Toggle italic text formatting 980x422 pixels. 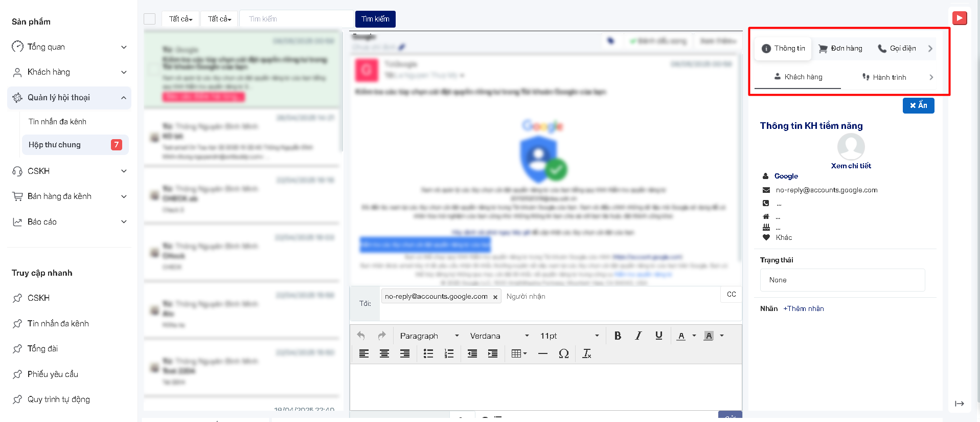(638, 336)
